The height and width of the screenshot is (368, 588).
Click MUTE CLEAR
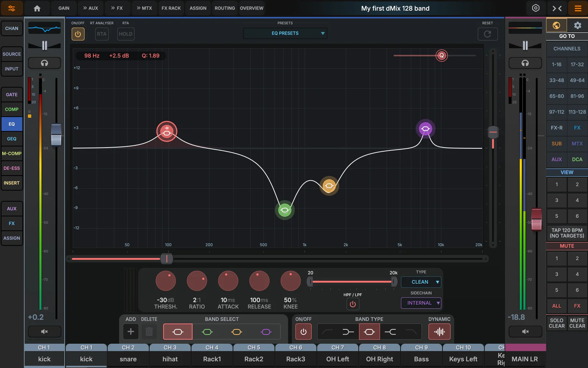[577, 323]
